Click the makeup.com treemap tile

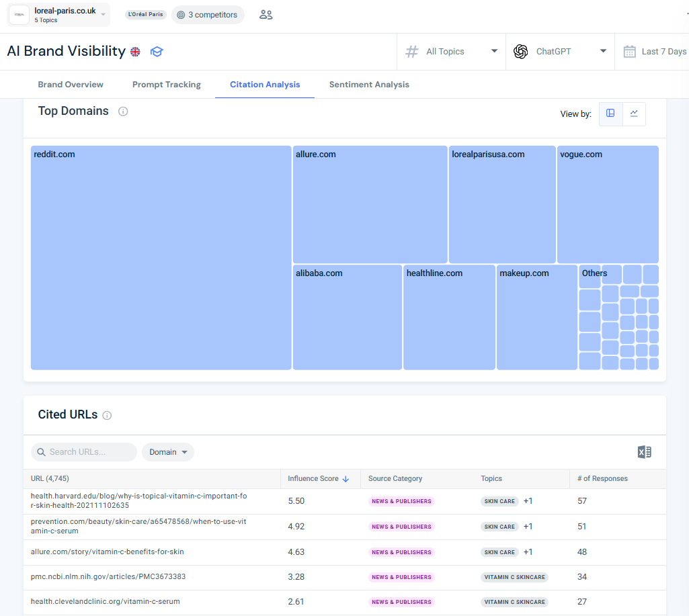(x=537, y=317)
